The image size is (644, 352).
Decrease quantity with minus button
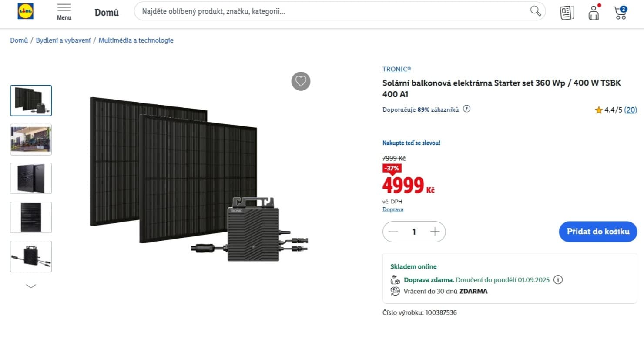[393, 232]
